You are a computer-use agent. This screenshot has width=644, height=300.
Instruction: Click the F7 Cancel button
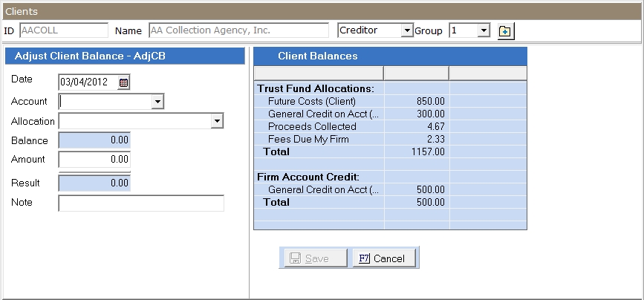pyautogui.click(x=385, y=258)
